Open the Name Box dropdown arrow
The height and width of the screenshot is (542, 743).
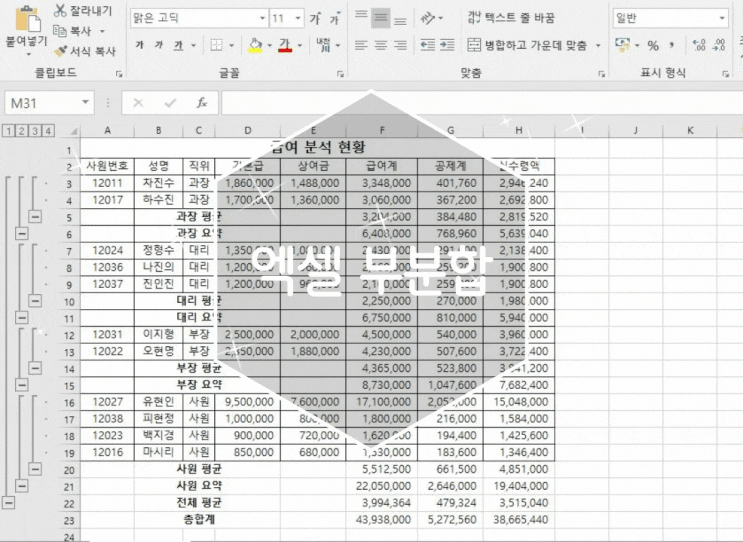click(85, 102)
